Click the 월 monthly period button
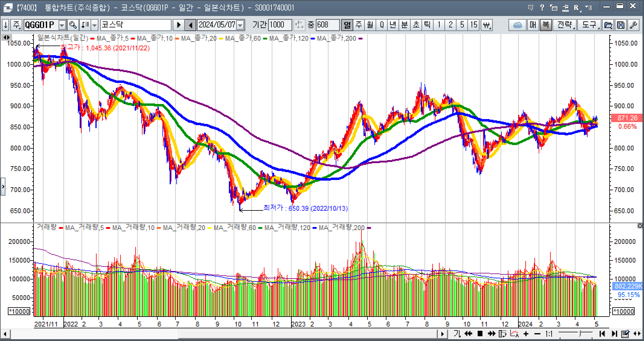This screenshot has width=644, height=341. coord(370,25)
